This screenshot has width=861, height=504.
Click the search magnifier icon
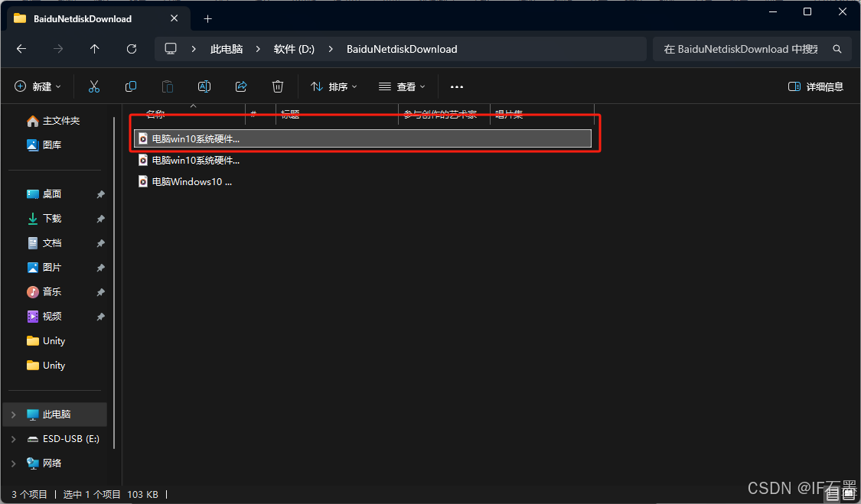837,49
